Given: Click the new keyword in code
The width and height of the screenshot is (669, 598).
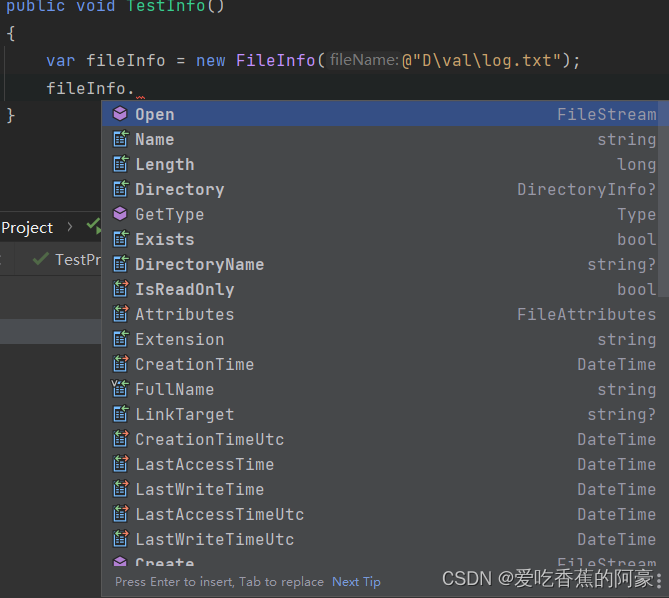Looking at the screenshot, I should (x=210, y=61).
